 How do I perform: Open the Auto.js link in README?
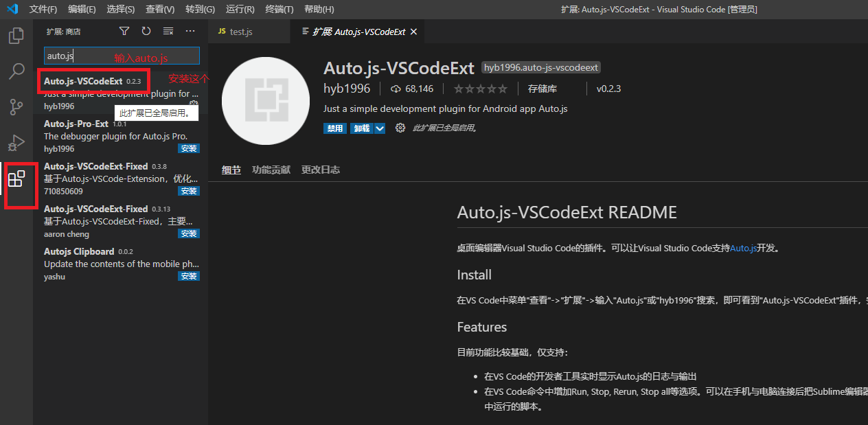pyautogui.click(x=744, y=248)
